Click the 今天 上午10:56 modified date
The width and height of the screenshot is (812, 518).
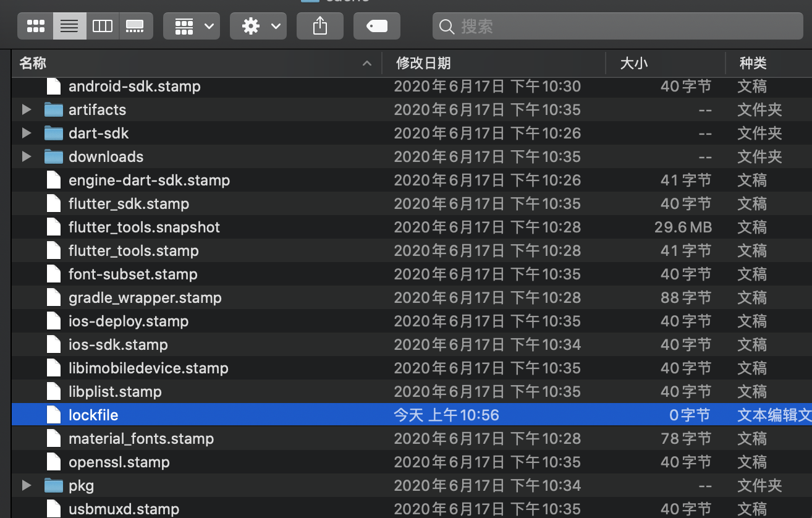[x=446, y=415]
